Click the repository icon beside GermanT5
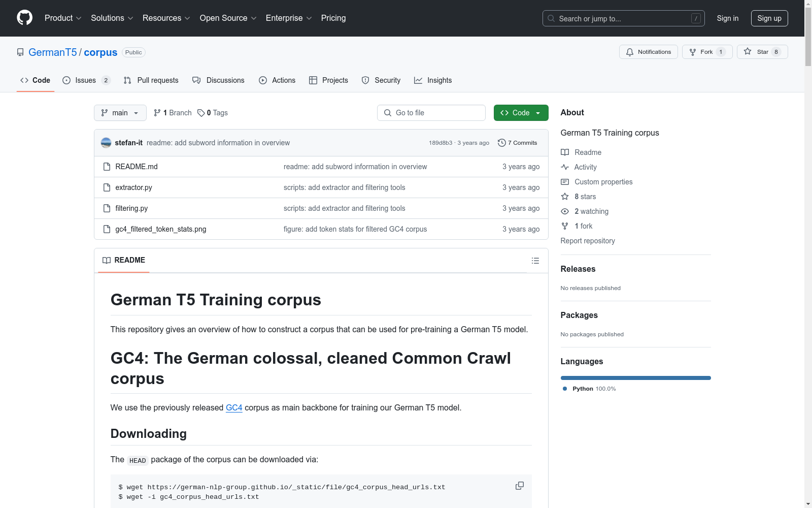The width and height of the screenshot is (812, 508). pyautogui.click(x=20, y=52)
